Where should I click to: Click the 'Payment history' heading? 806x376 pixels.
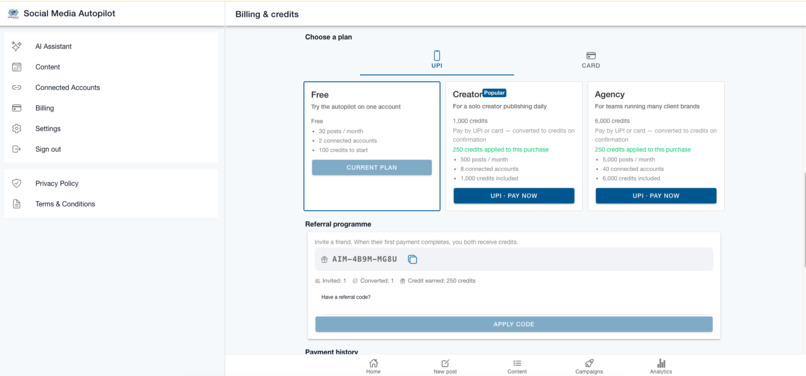pos(332,352)
